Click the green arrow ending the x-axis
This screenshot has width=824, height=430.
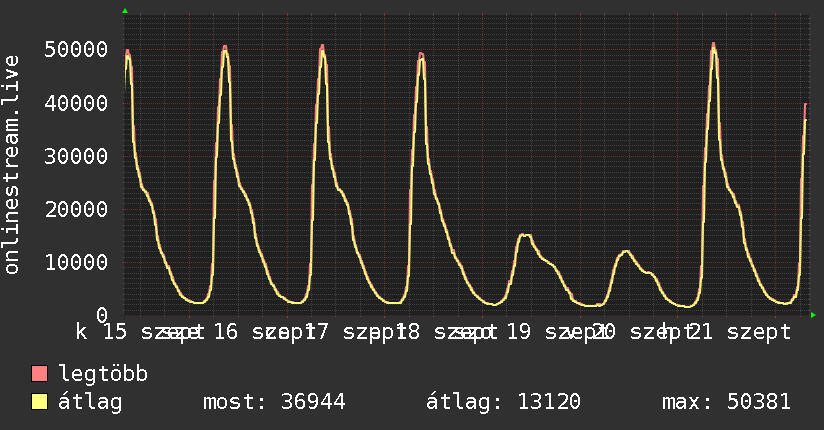pos(813,315)
